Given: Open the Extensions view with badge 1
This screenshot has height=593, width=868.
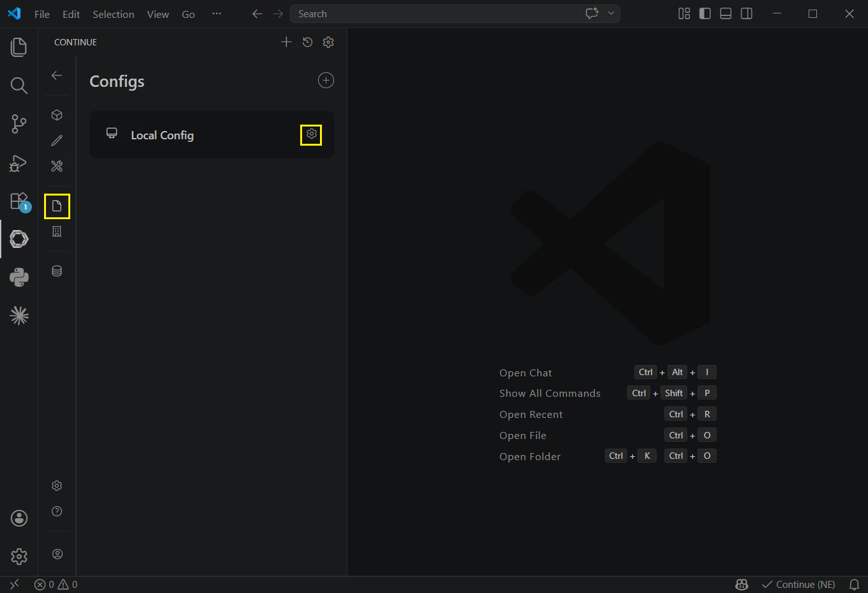Looking at the screenshot, I should (20, 201).
